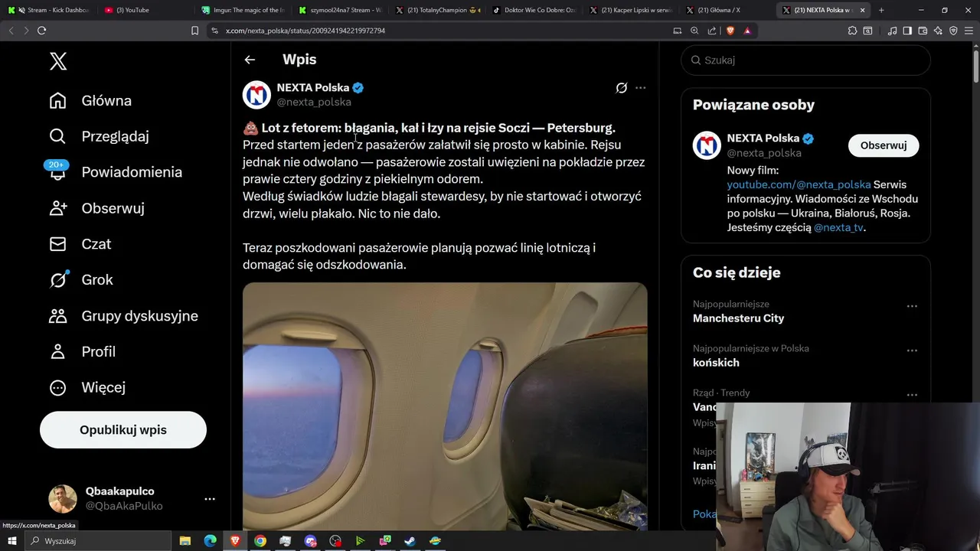Click the Wyszukaj taskbar search box

[98, 541]
